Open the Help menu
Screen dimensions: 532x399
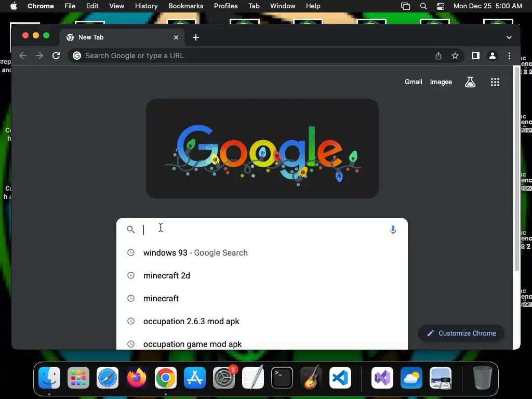point(313,6)
